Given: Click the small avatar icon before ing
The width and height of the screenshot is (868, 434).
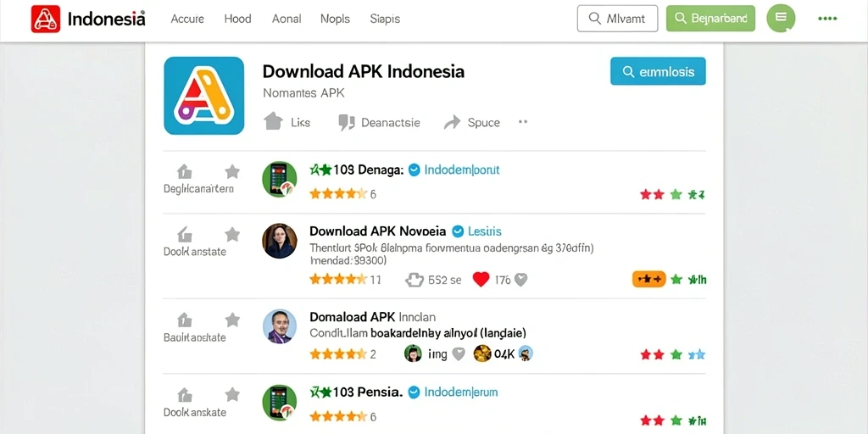Looking at the screenshot, I should (x=413, y=353).
